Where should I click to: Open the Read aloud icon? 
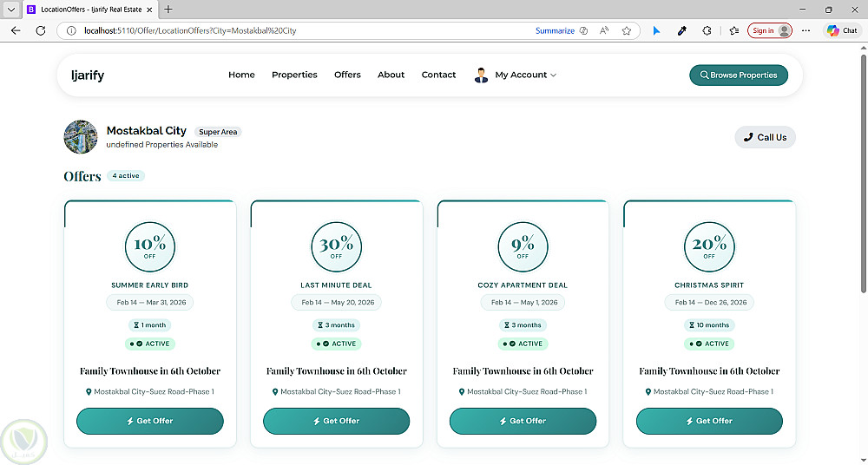click(604, 31)
